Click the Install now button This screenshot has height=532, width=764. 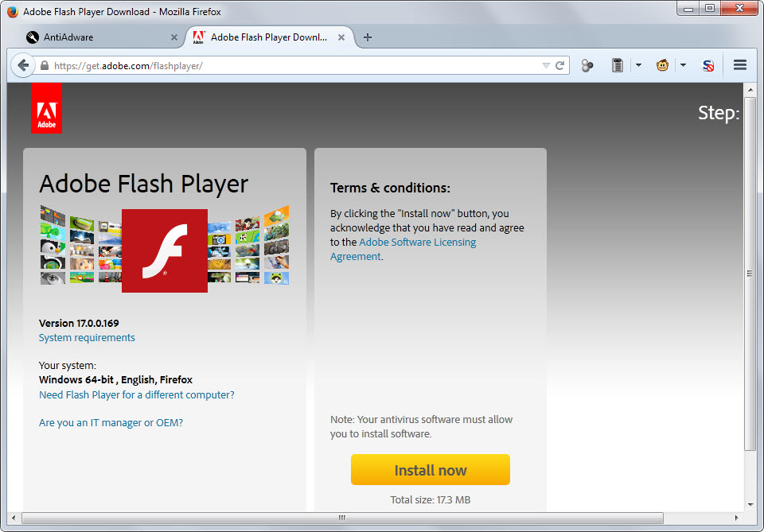431,470
